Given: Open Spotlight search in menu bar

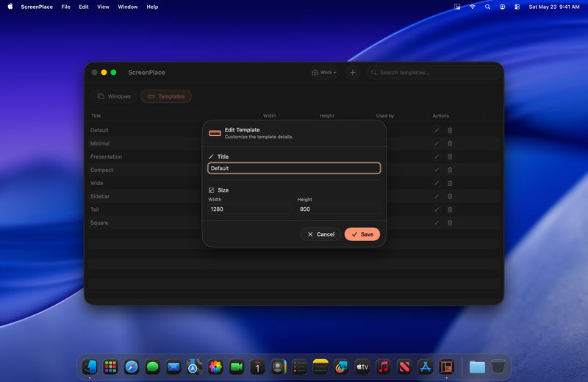Looking at the screenshot, I should coord(487,7).
